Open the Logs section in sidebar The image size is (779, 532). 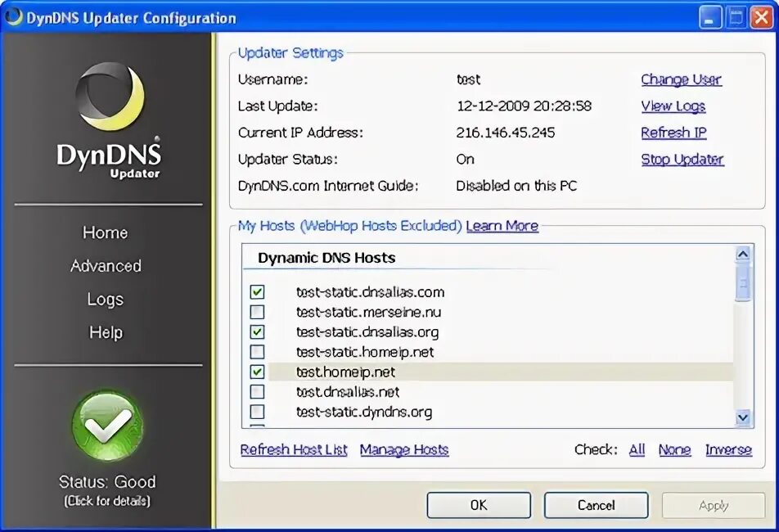[x=106, y=300]
